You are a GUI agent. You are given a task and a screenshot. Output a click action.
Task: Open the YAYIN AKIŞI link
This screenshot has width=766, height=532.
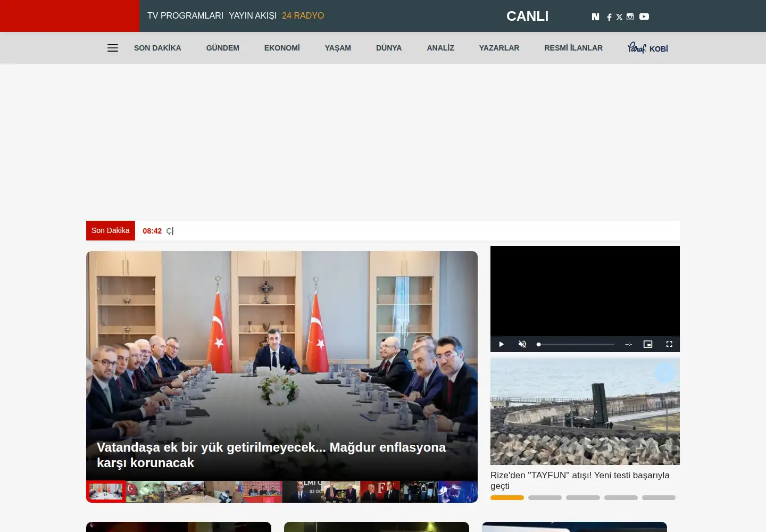[253, 15]
